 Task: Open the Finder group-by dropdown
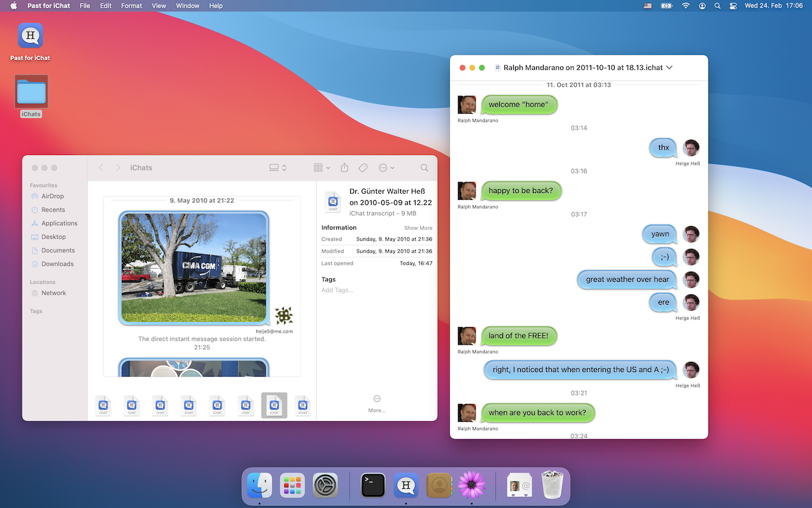322,168
